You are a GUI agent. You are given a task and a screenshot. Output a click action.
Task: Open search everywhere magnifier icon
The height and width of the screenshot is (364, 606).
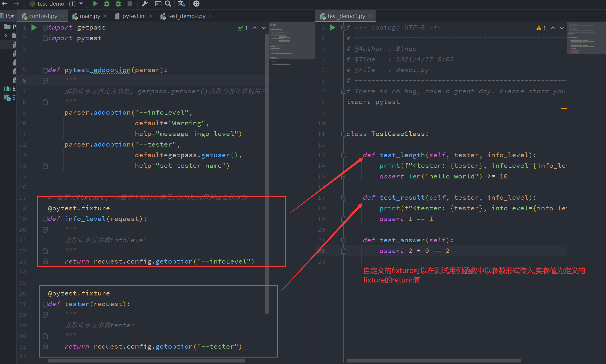coord(168,4)
